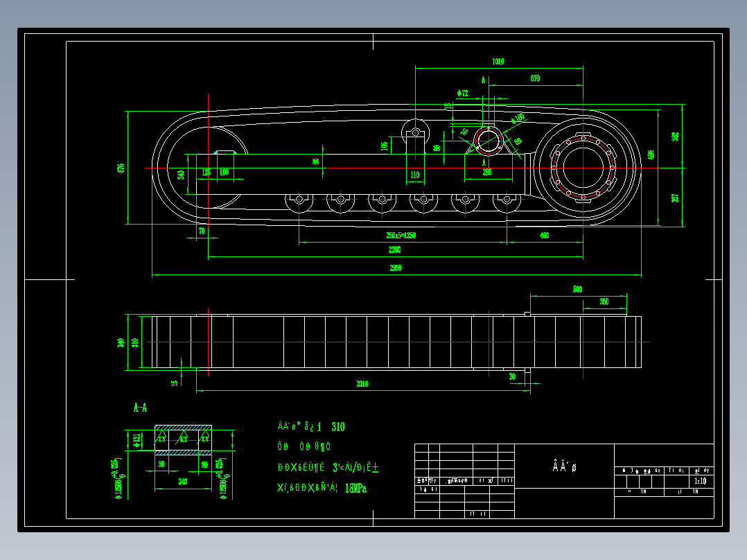Click the 1:10 scale cell in the title block
The width and height of the screenshot is (747, 560).
click(x=701, y=481)
